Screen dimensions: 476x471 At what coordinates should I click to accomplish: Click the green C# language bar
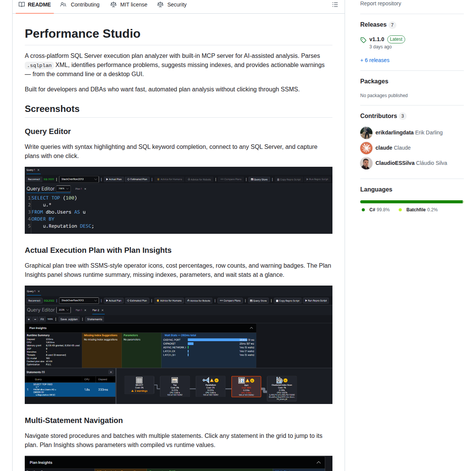click(x=411, y=201)
